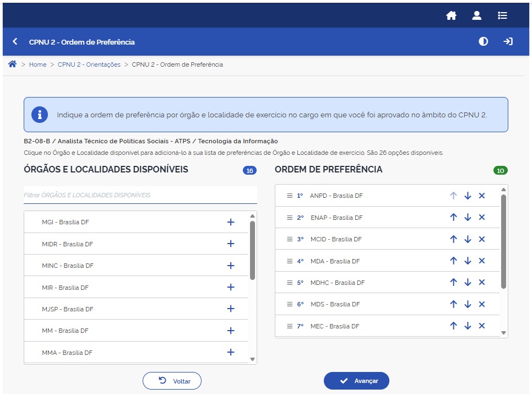Select MGI - Brasília DF row text
The height and width of the screenshot is (394, 532).
66,222
